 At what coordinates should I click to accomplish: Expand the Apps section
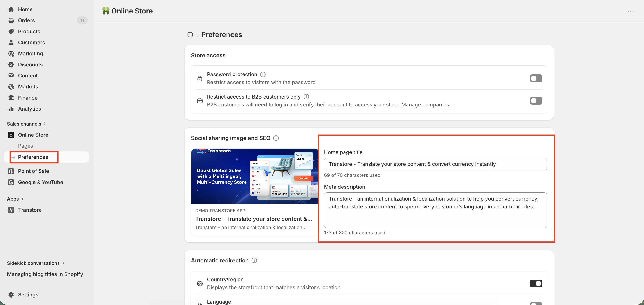(x=15, y=199)
